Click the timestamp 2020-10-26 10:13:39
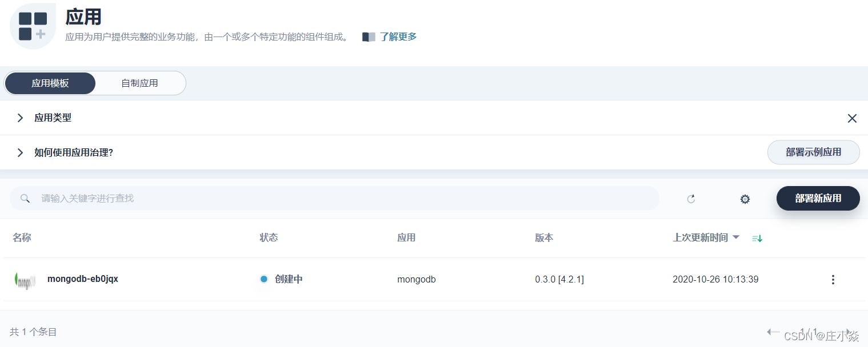 (x=715, y=279)
